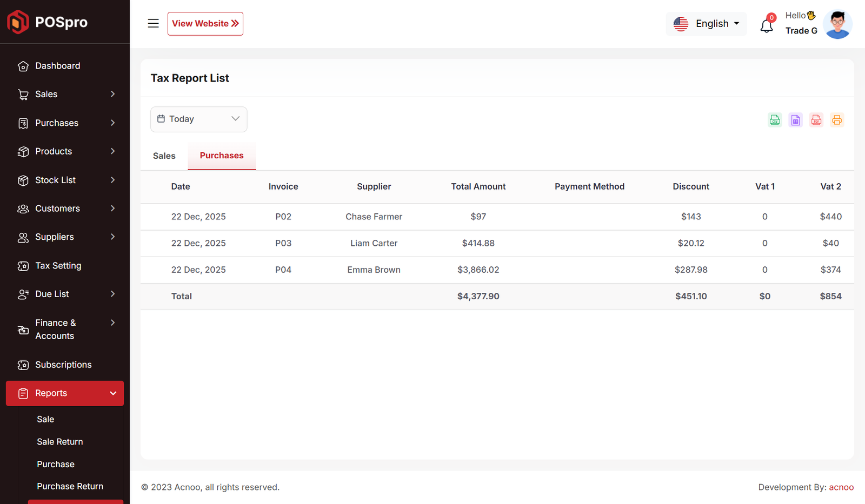Toggle the sidebar with hamburger menu icon
The image size is (865, 504).
coord(154,23)
